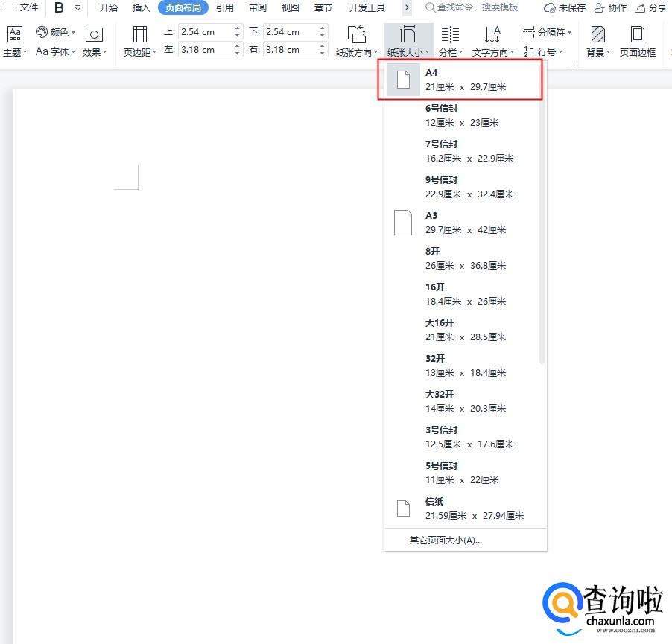The image size is (672, 644).
Task: Click the 未保存 cloud status button
Action: tap(565, 7)
